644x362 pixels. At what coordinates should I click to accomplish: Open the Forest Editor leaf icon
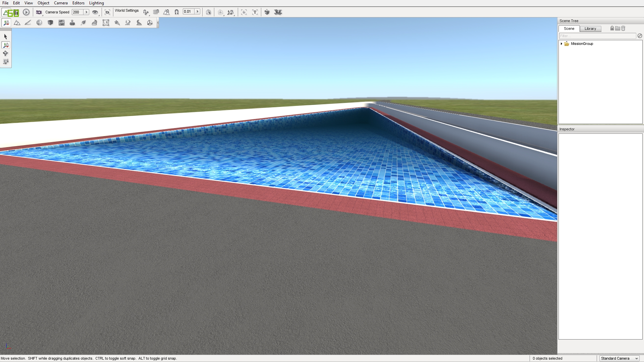click(84, 23)
